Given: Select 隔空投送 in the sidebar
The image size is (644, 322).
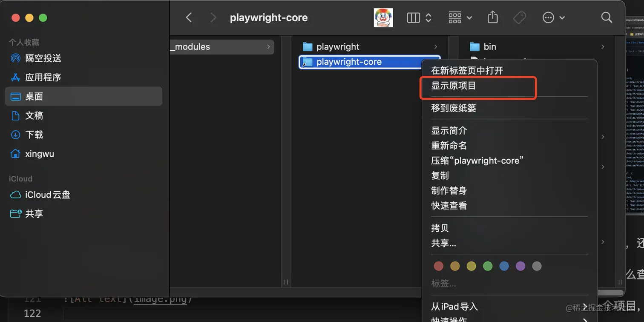Looking at the screenshot, I should point(84,58).
